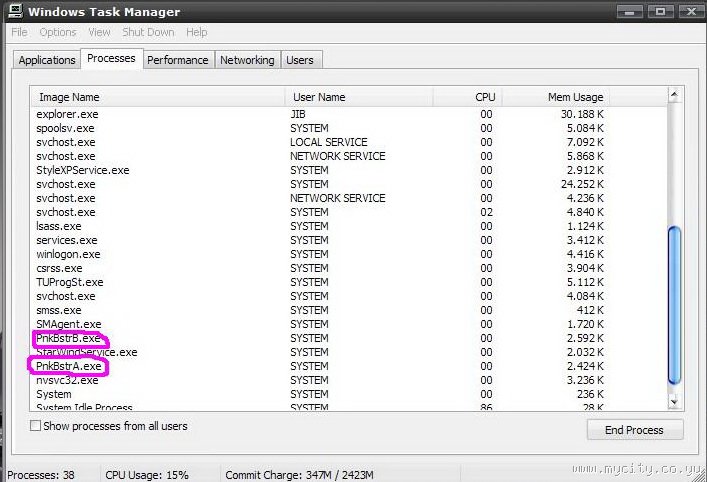The height and width of the screenshot is (482, 707).
Task: Switch to the Users tab
Action: 300,60
